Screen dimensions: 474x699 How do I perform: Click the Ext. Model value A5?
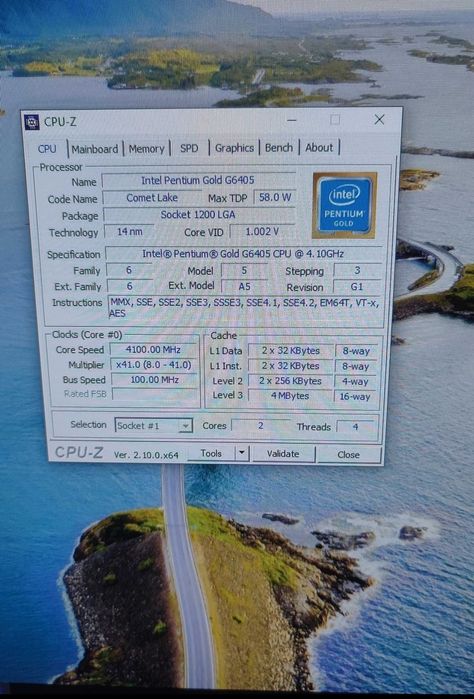coord(244,286)
